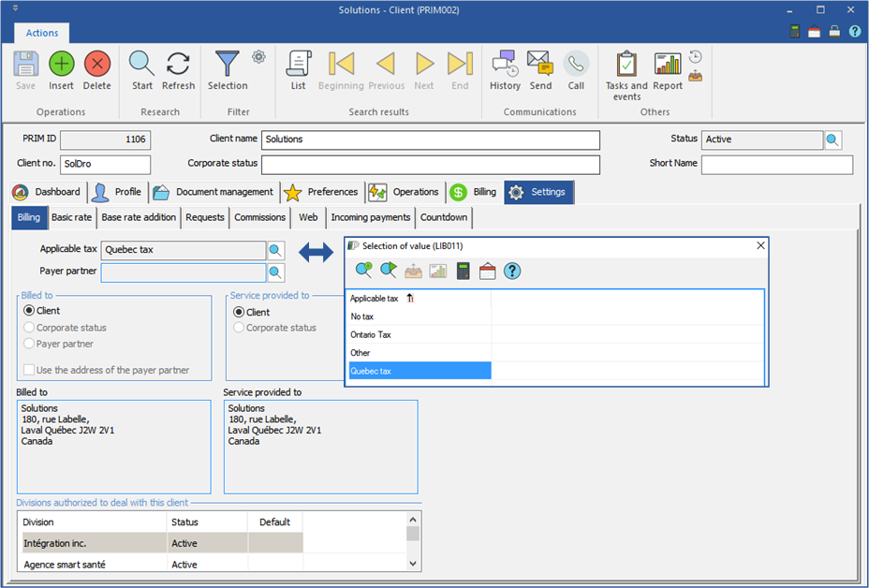Click into the Short Name field

tap(777, 165)
